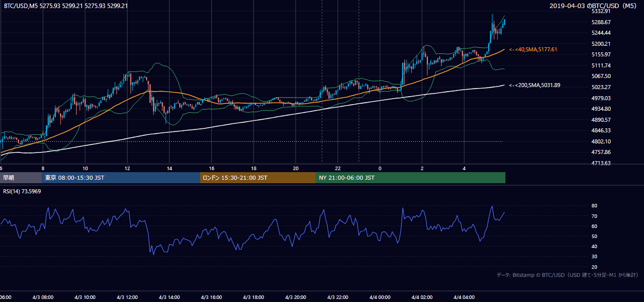Click RSI axis level 60
The width and height of the screenshot is (644, 302).
(594, 226)
